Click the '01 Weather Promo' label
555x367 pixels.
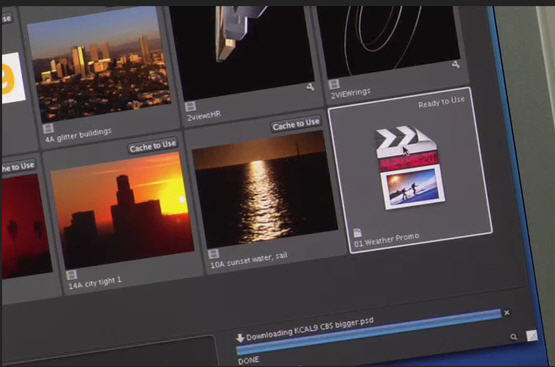387,240
